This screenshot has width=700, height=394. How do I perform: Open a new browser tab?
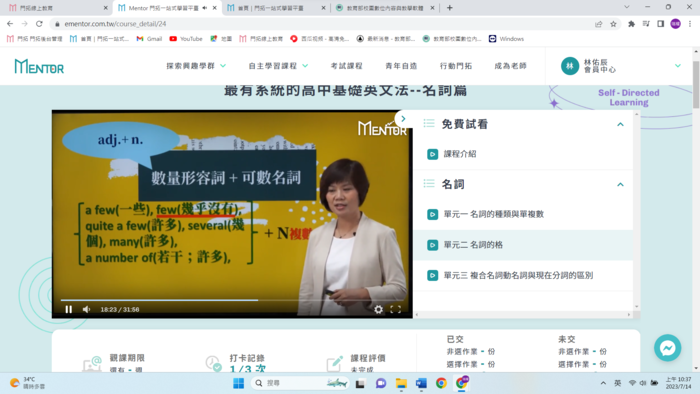tap(450, 8)
